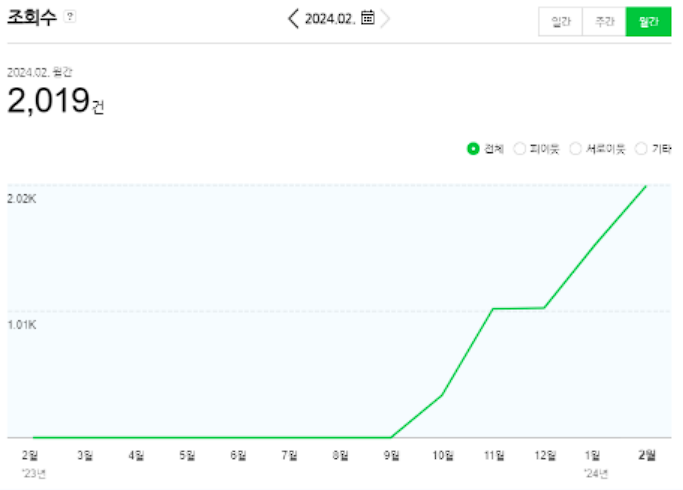Viewport: 683px width, 490px height.
Task: Click the 2,019 monthly total count
Action: pyautogui.click(x=48, y=100)
